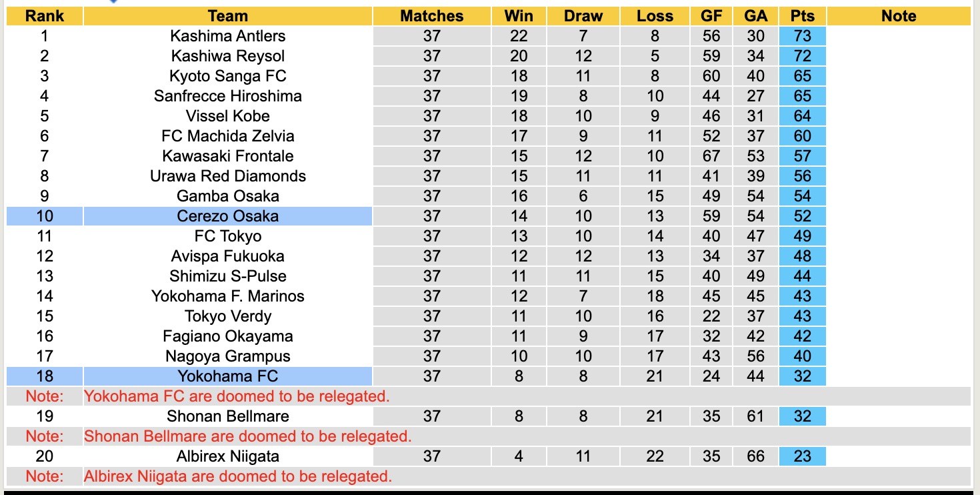Viewport: 980px width, 495px height.
Task: Click Kashima Antlers' 73 points cell
Action: pyautogui.click(x=802, y=36)
